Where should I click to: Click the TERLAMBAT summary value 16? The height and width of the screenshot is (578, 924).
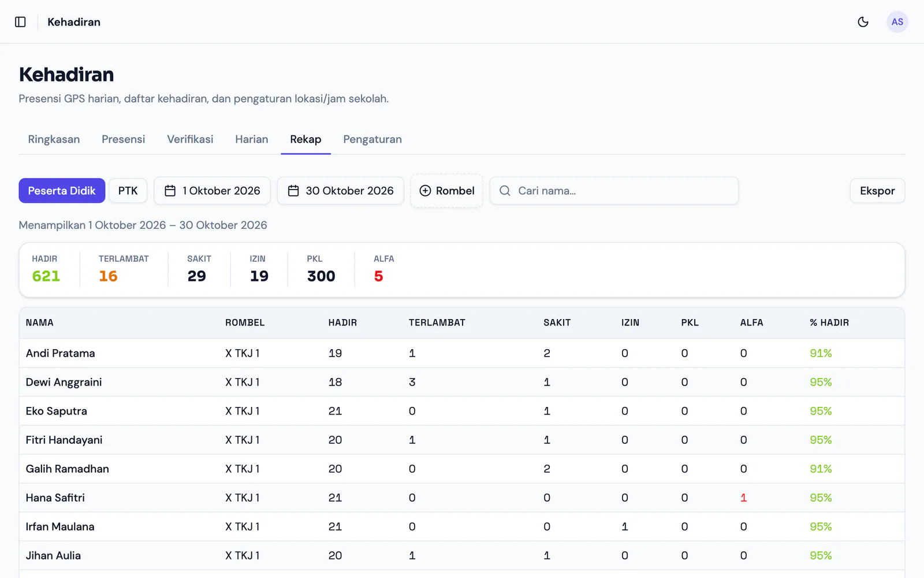point(108,276)
